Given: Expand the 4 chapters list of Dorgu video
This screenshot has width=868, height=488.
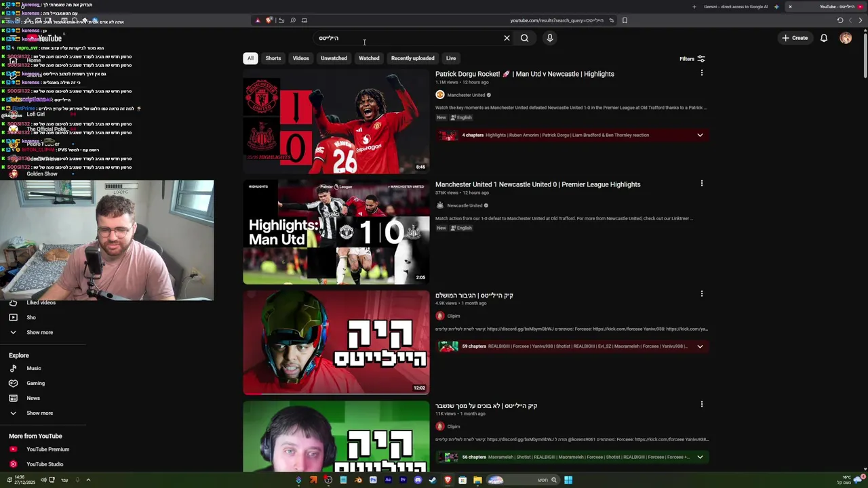Looking at the screenshot, I should 700,135.
